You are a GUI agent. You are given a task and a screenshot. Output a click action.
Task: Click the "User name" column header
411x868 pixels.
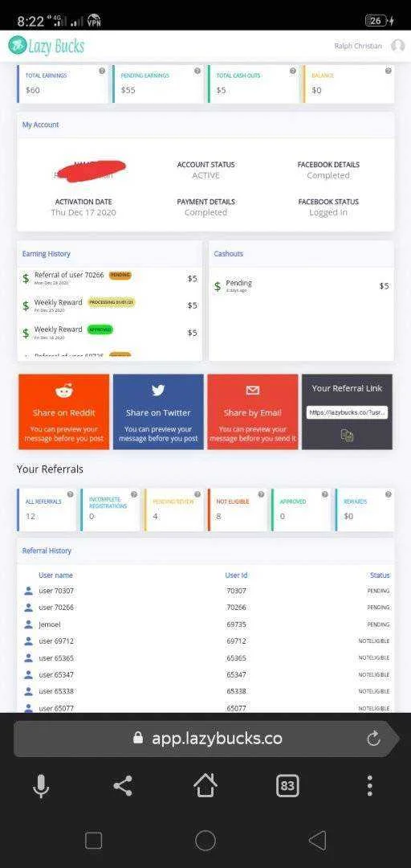(55, 575)
